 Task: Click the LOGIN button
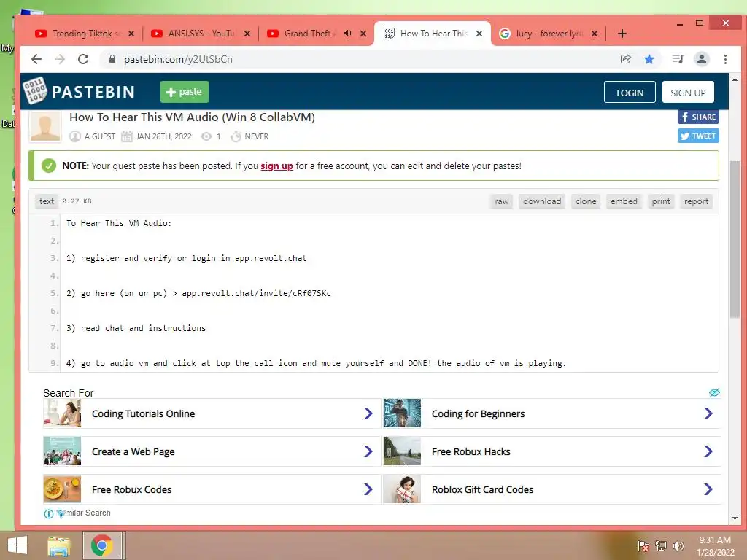(630, 93)
